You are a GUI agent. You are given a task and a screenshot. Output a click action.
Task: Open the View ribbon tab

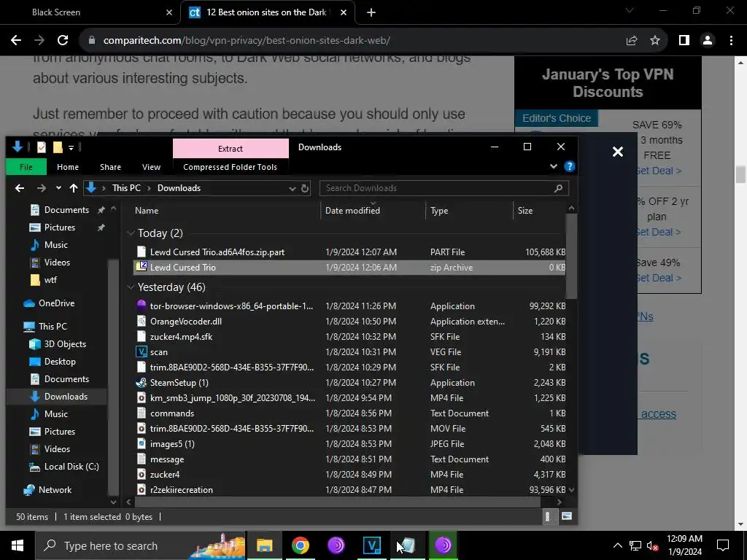pos(151,167)
